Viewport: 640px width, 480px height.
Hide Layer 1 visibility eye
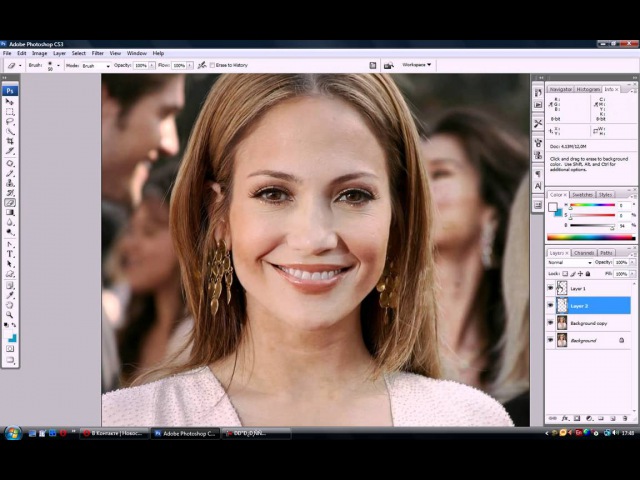[551, 288]
